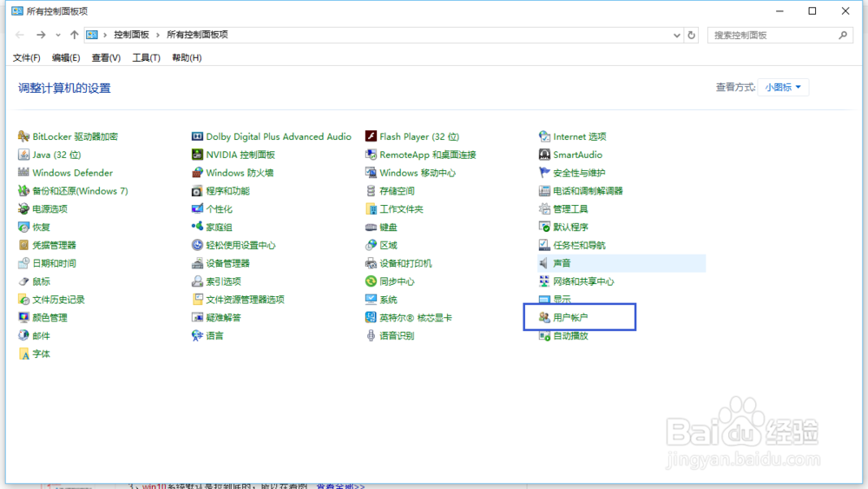Open the 设备和打印机 icon
The height and width of the screenshot is (489, 868).
[x=371, y=263]
